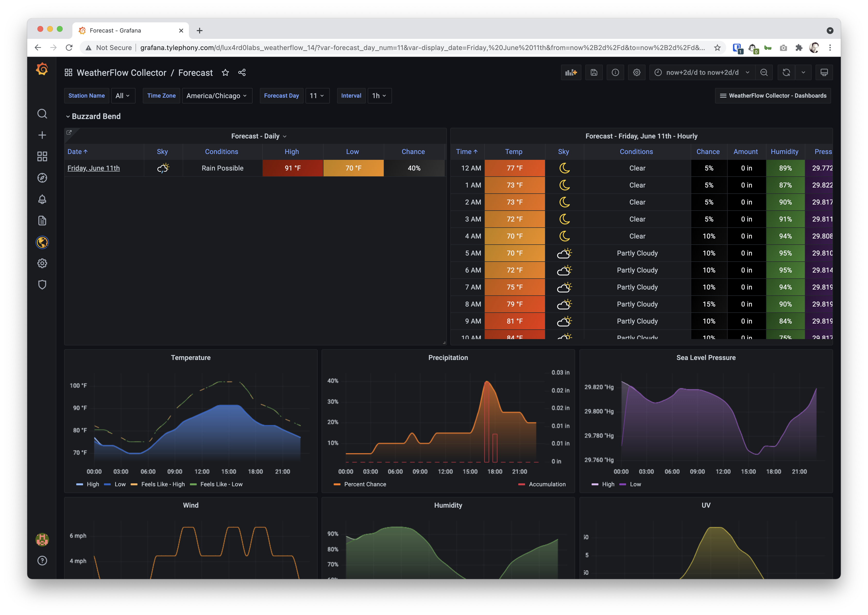Open the Forecast - Daily panel title menu
Image resolution: width=868 pixels, height=615 pixels.
pos(259,136)
